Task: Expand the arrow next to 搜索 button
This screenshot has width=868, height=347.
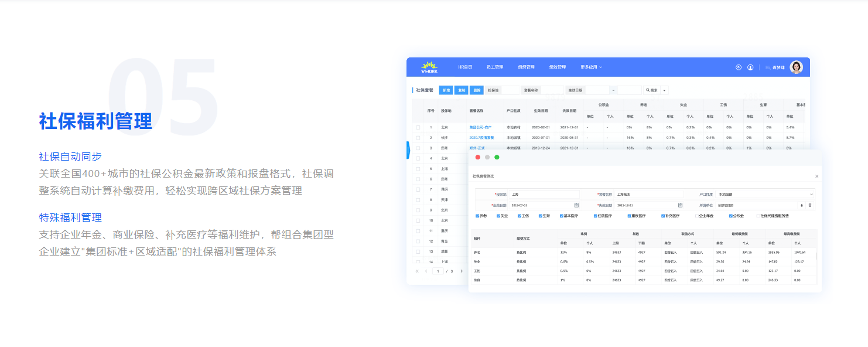Action: tap(664, 90)
